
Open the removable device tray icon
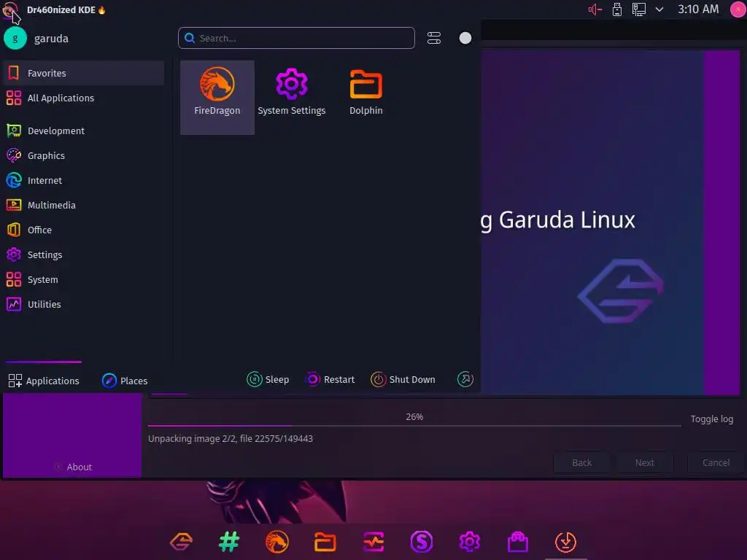[x=617, y=9]
